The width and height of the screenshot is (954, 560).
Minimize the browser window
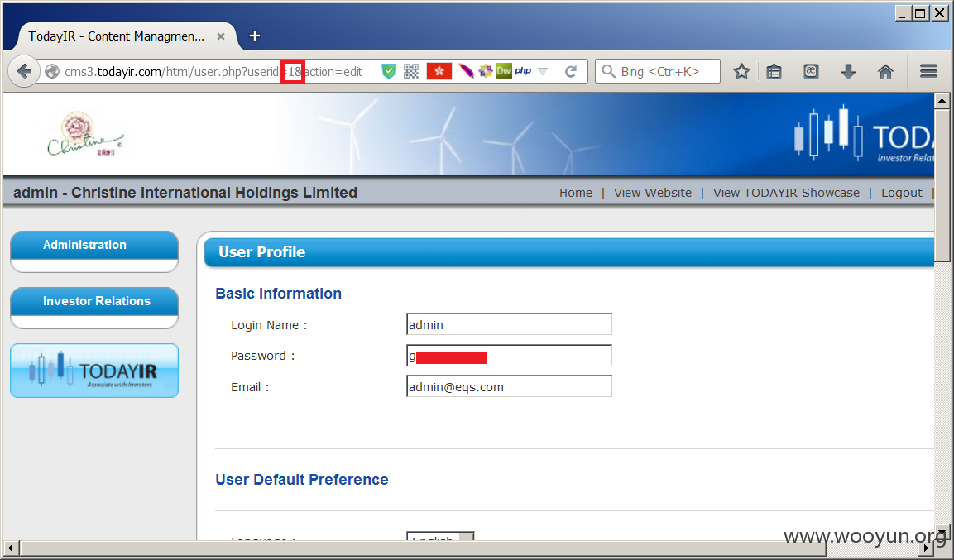903,12
